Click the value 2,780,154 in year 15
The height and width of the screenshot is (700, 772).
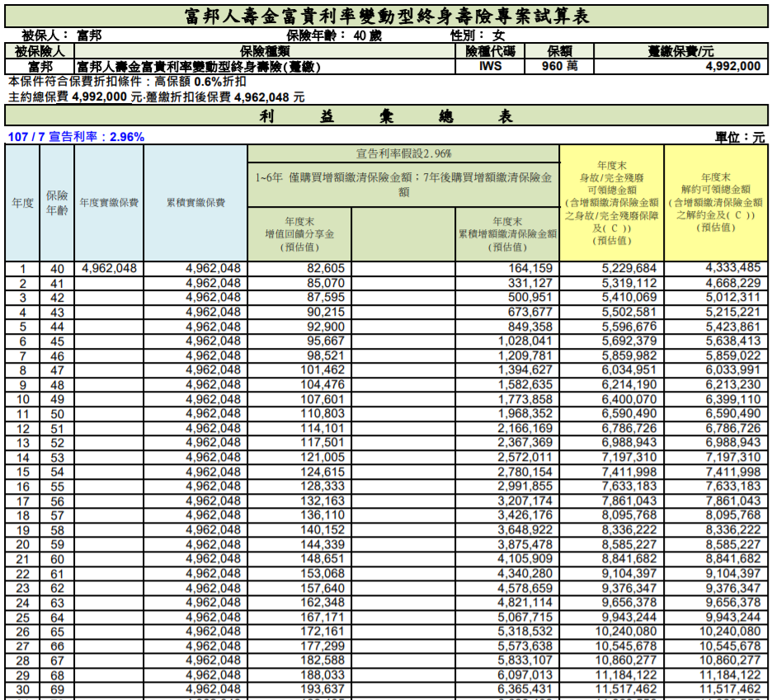pos(525,472)
